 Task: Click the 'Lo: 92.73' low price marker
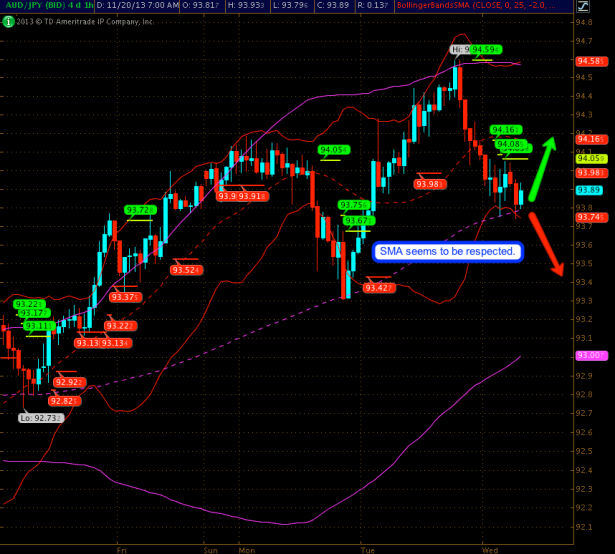[x=42, y=418]
